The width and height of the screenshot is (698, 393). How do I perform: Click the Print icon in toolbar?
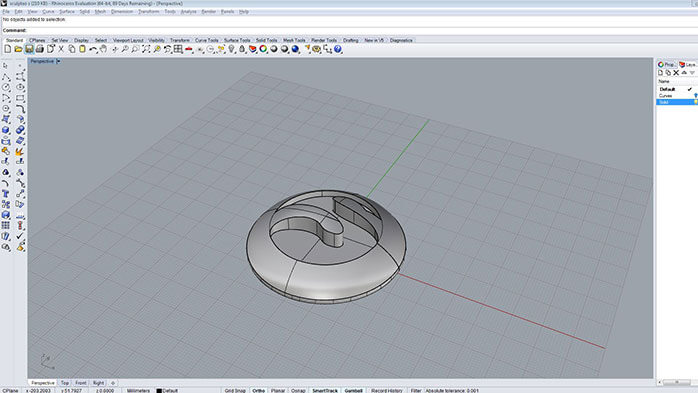(40, 49)
